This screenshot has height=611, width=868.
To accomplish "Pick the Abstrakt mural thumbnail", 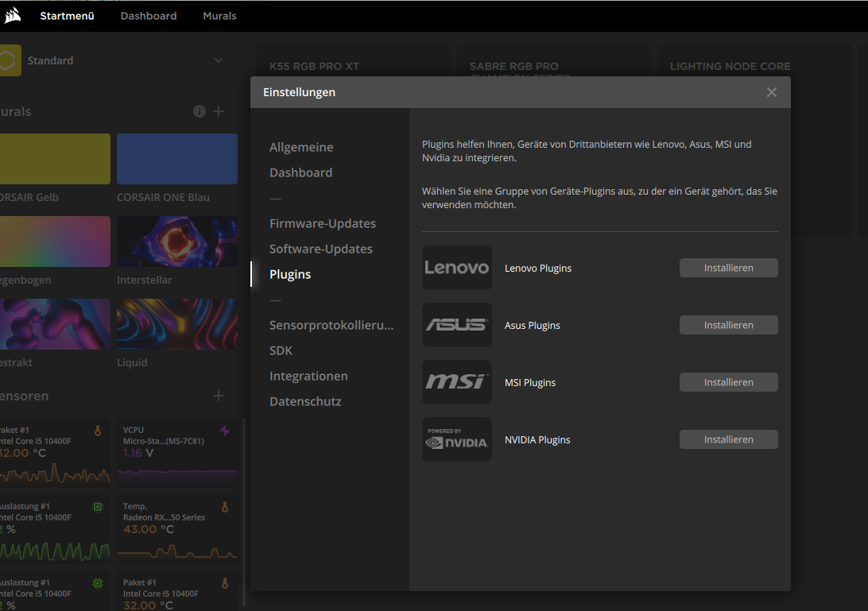I will [55, 324].
